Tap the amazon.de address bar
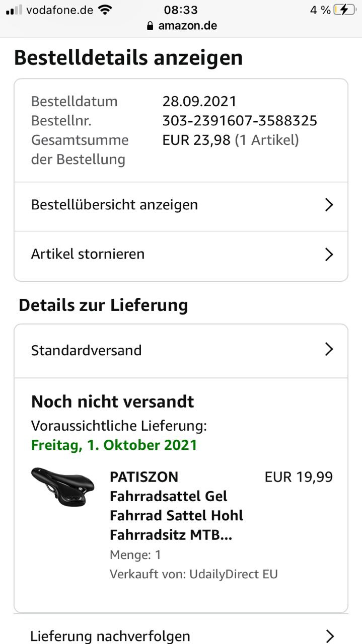 point(182,26)
